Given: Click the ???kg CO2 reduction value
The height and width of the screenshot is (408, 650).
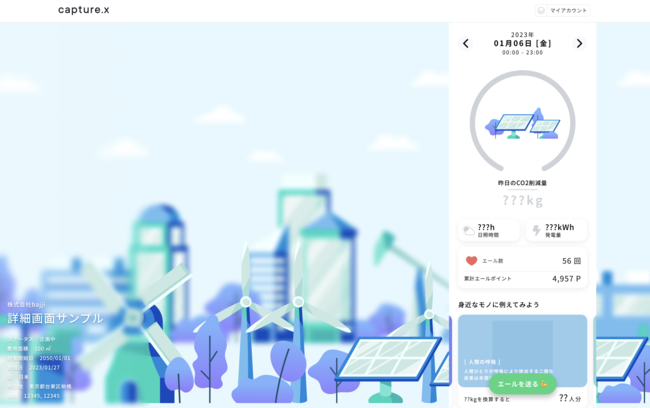Looking at the screenshot, I should pyautogui.click(x=522, y=201).
